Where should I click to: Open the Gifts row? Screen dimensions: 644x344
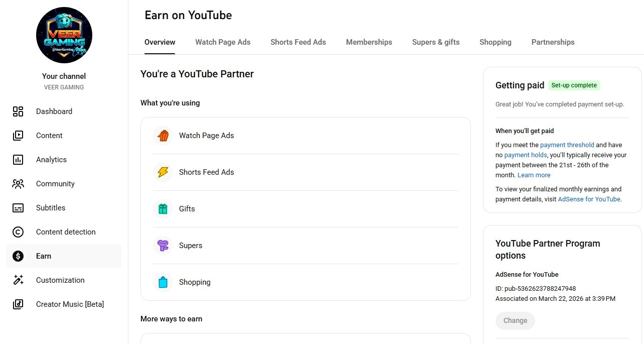[187, 209]
